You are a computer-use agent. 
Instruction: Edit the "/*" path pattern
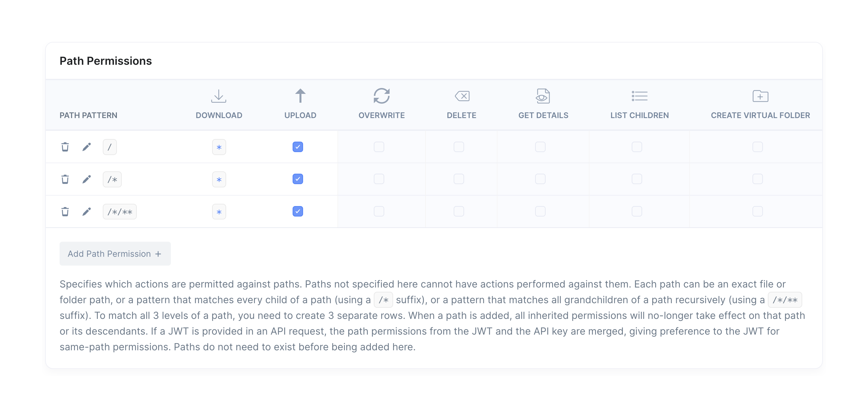87,179
